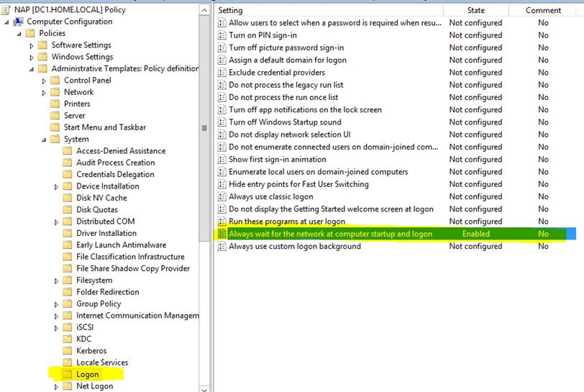Image resolution: width=584 pixels, height=392 pixels.
Task: Click the setting icon for Do not display network selection UI
Action: coord(222,135)
